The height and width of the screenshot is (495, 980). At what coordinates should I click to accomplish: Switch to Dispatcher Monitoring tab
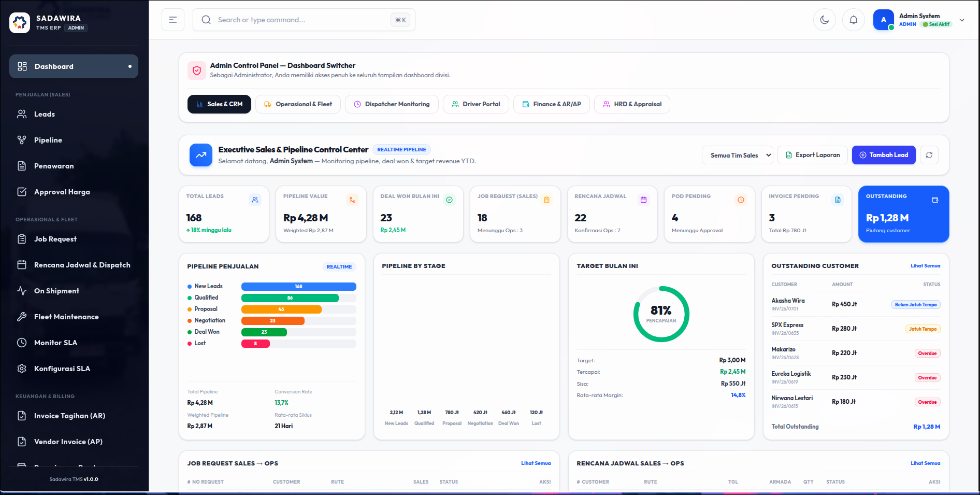pyautogui.click(x=392, y=104)
